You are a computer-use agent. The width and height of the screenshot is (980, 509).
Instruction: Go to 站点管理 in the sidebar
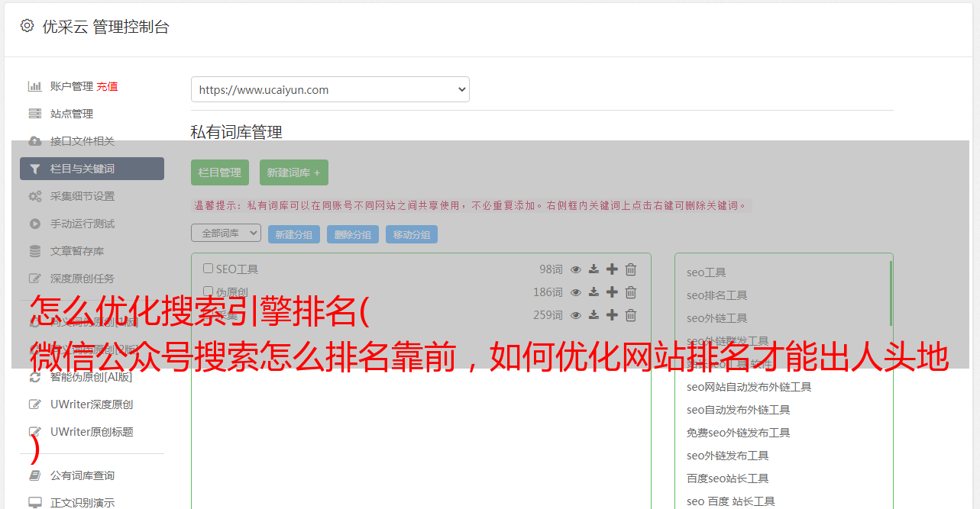coord(72,114)
